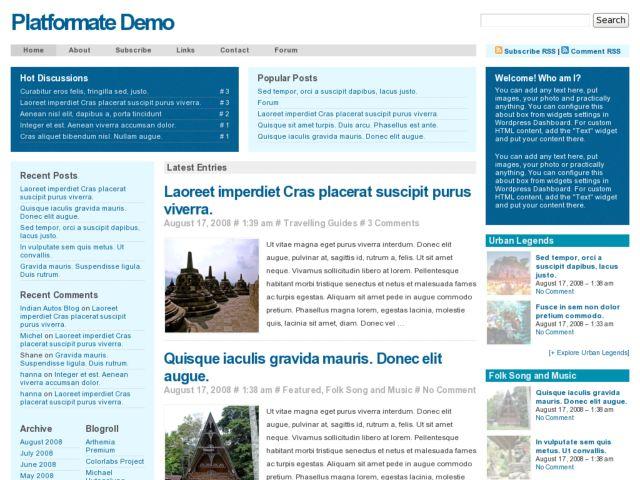Click the blue Comment RSS feed icon
The width and height of the screenshot is (640, 480).
565,50
